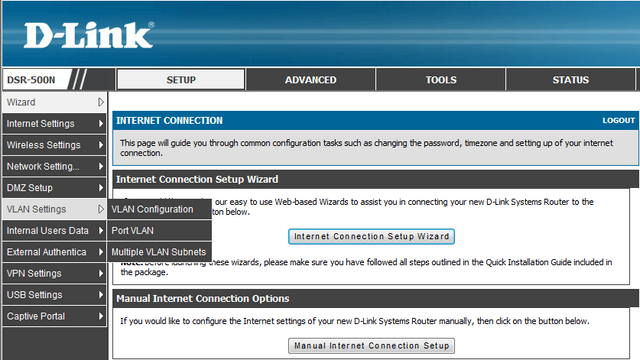
Task: Open Internet Settings in the sidebar
Action: (x=54, y=123)
